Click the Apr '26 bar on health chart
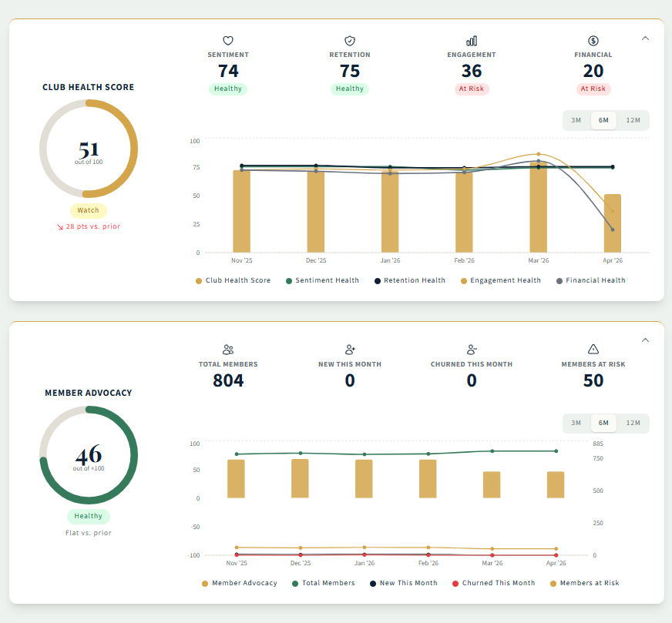The height and width of the screenshot is (623, 672). 612,223
